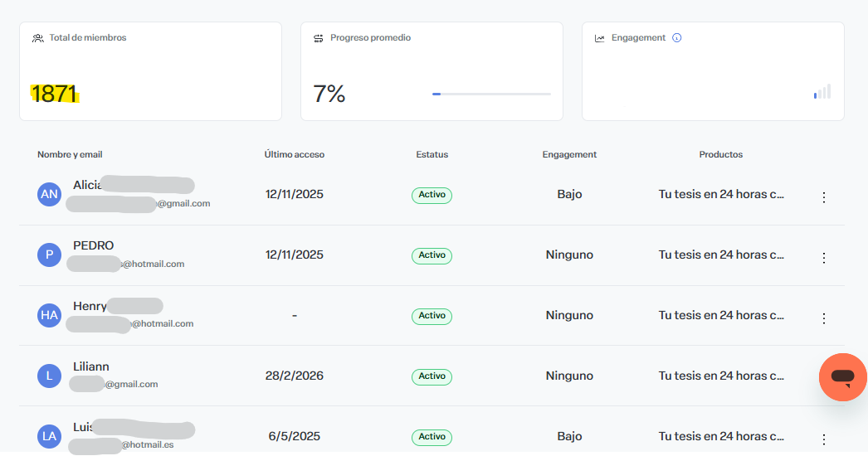Click the 1871 total members value
Image resolution: width=868 pixels, height=456 pixels.
54,94
